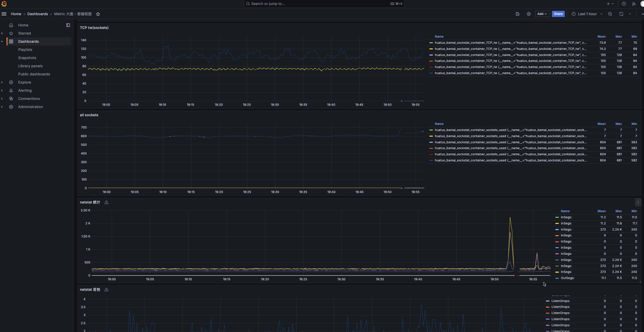Click Home breadcrumb link
Screen dimensions: 644x332
[16, 14]
